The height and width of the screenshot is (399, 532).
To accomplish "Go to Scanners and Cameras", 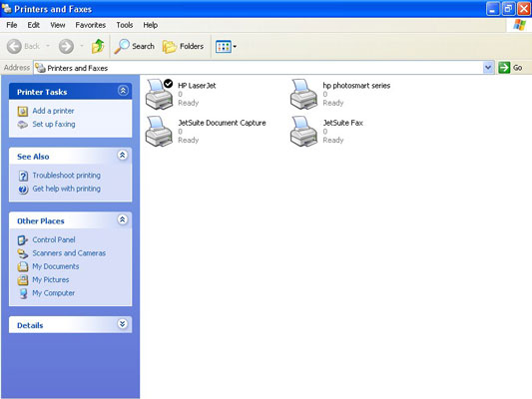I will (69, 253).
